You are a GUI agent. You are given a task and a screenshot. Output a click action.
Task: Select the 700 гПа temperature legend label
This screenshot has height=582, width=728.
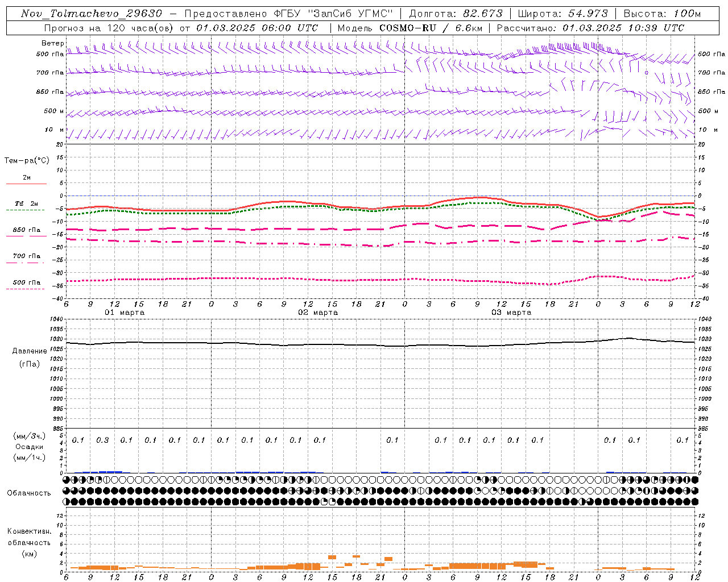pos(27,256)
